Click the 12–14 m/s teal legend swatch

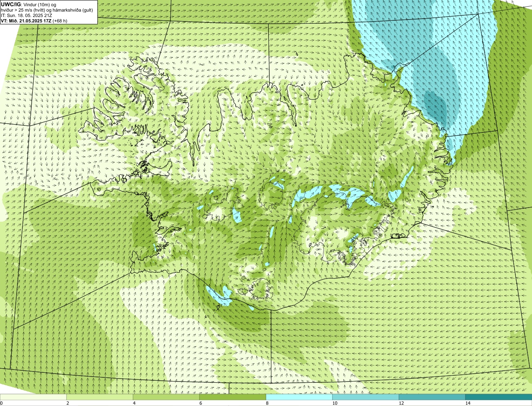tap(432, 397)
